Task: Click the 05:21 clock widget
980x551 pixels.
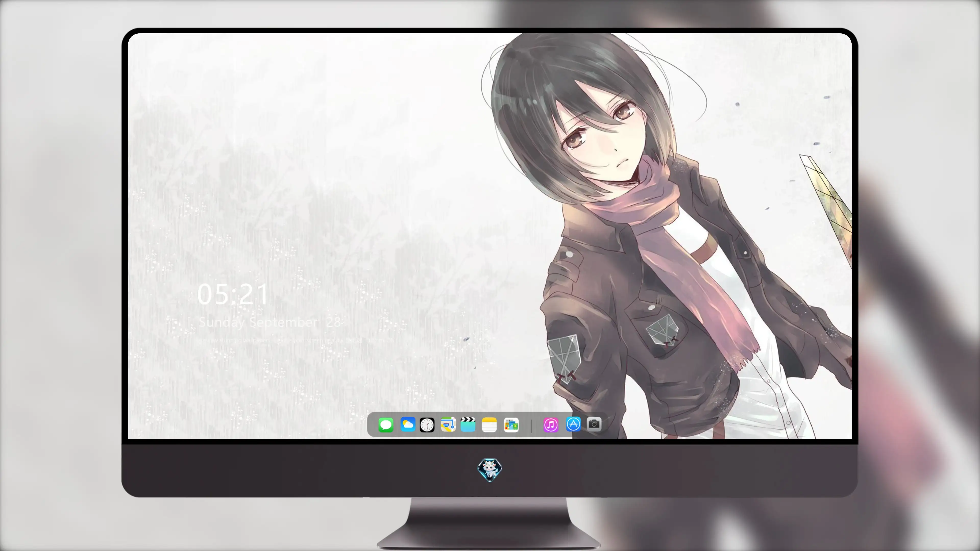Action: click(x=233, y=294)
